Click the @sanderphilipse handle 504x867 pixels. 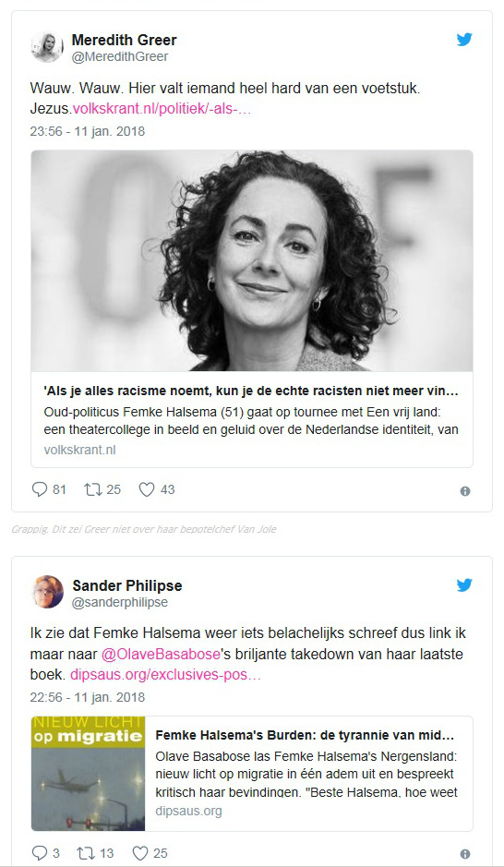coord(120,602)
